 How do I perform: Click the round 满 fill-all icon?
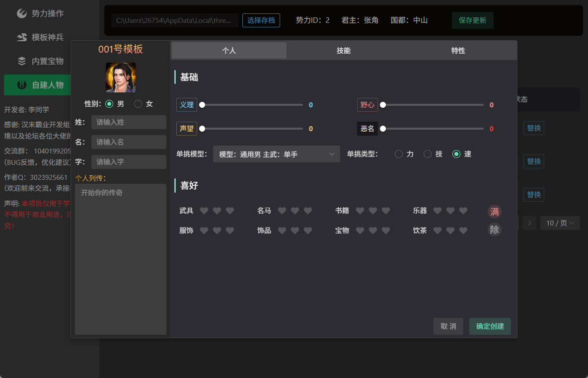coord(495,212)
